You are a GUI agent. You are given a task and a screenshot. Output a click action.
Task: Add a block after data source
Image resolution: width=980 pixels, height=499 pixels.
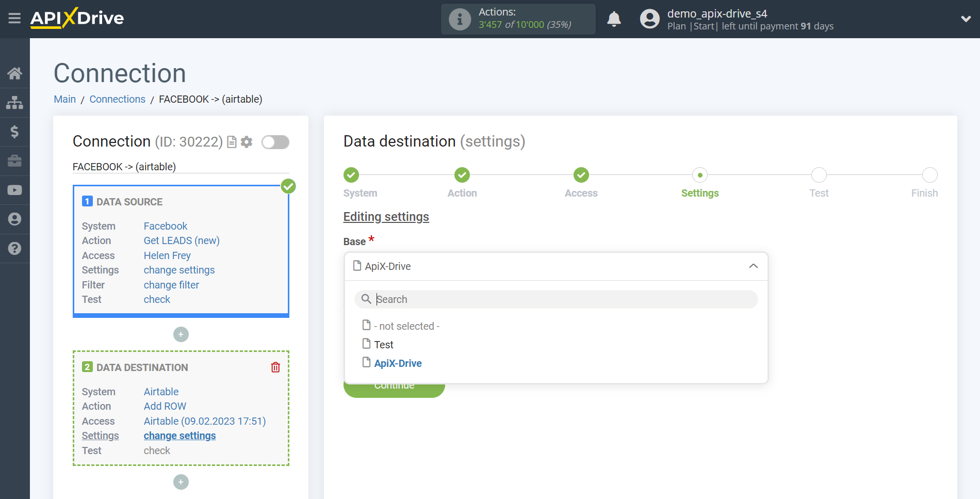181,334
